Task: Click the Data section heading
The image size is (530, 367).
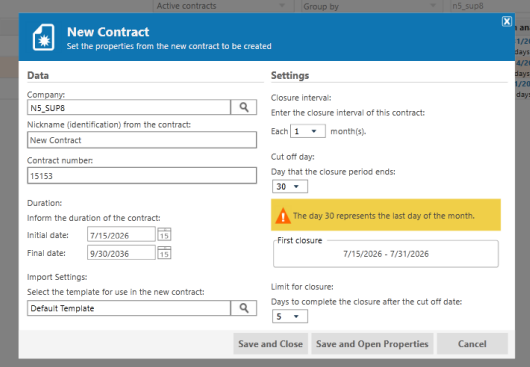Action: pyautogui.click(x=38, y=75)
